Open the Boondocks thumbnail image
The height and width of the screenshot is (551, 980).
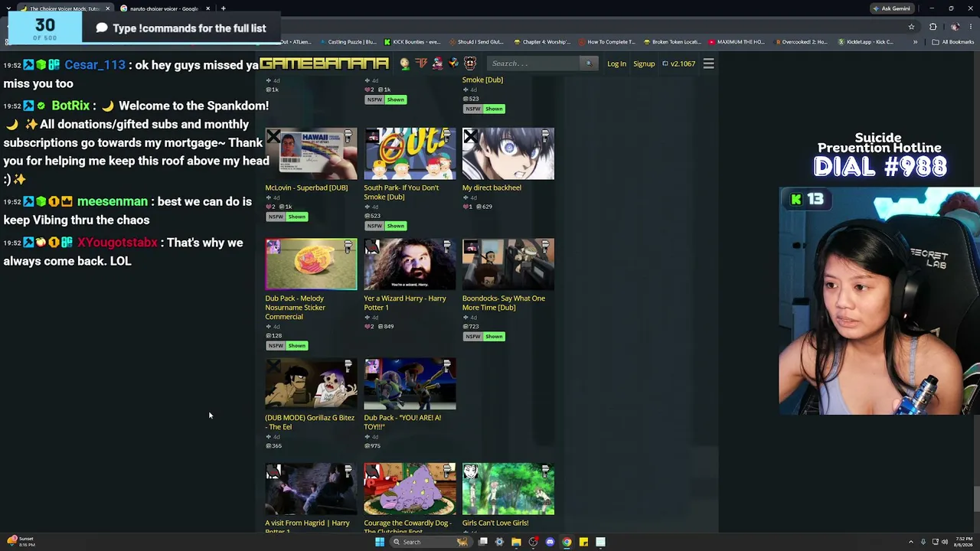click(x=508, y=265)
